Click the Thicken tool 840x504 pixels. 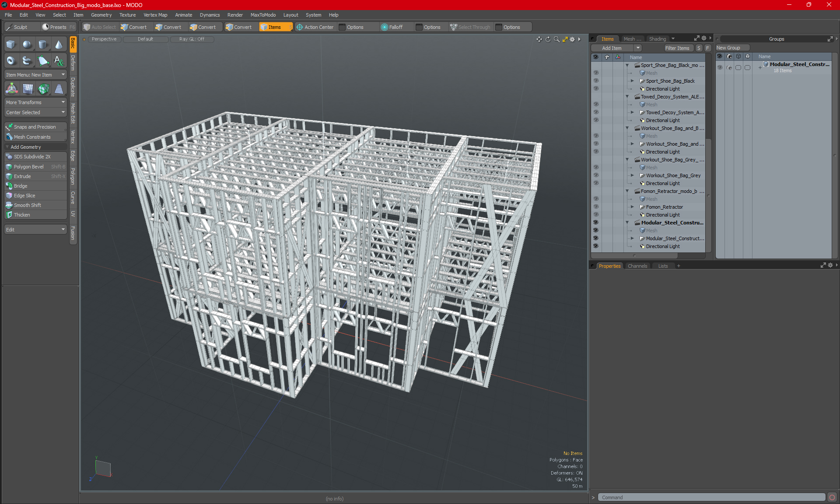pyautogui.click(x=22, y=215)
